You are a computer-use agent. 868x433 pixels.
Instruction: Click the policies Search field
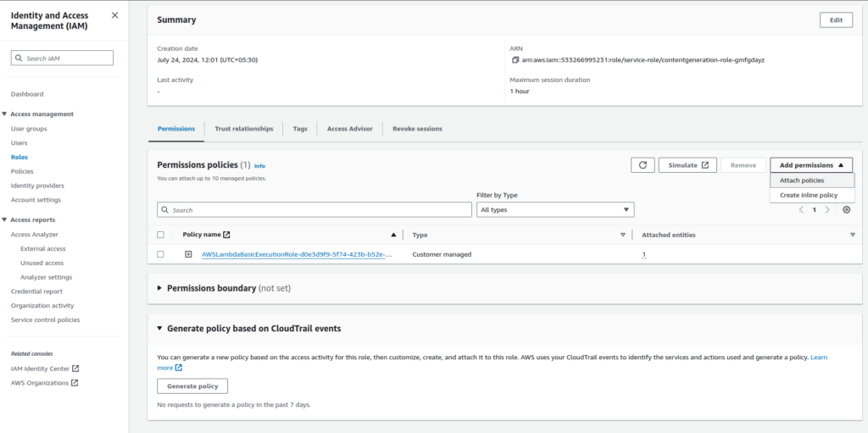[314, 210]
